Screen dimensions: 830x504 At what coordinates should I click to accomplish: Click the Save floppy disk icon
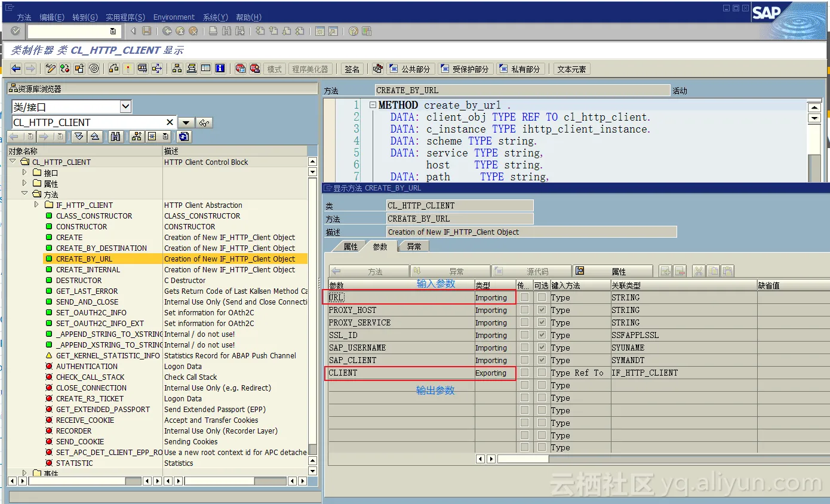146,31
